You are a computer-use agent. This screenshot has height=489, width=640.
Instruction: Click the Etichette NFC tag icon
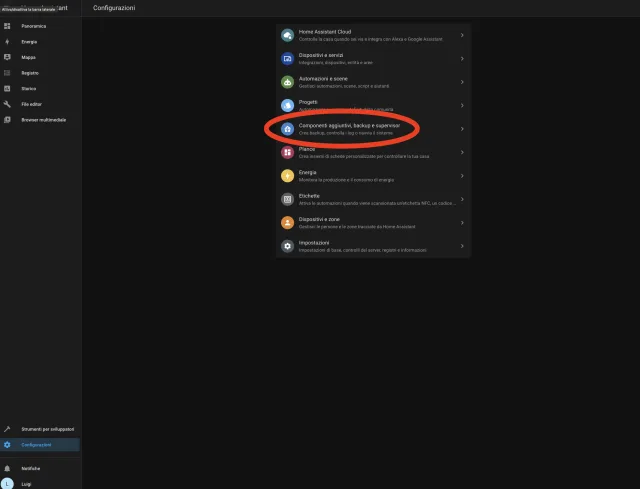tap(288, 199)
